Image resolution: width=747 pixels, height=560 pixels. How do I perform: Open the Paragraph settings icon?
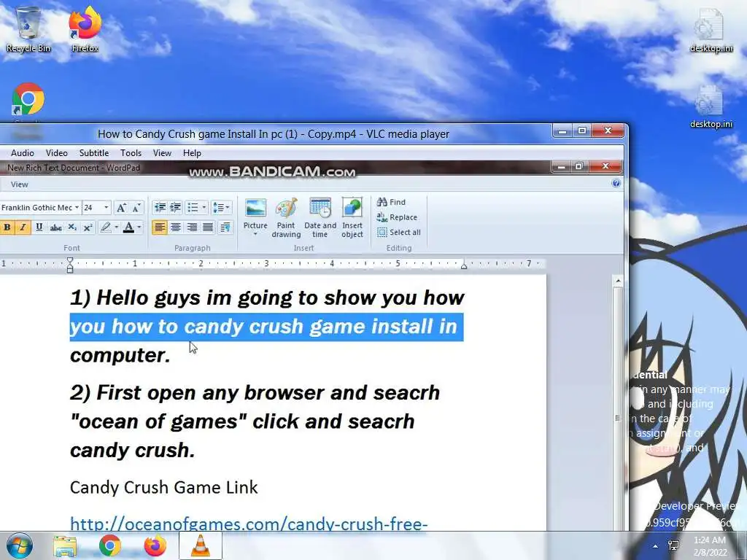225,227
